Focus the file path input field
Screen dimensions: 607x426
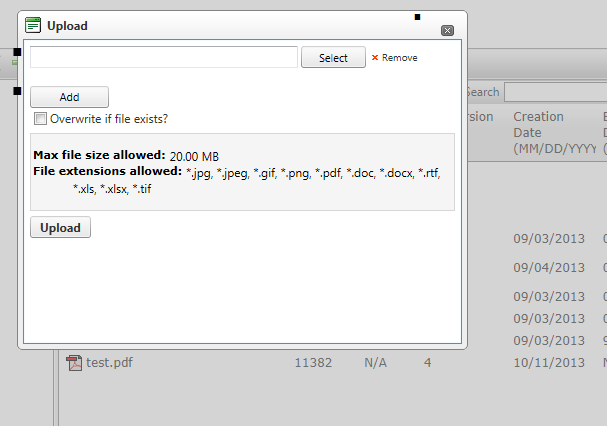click(x=164, y=57)
